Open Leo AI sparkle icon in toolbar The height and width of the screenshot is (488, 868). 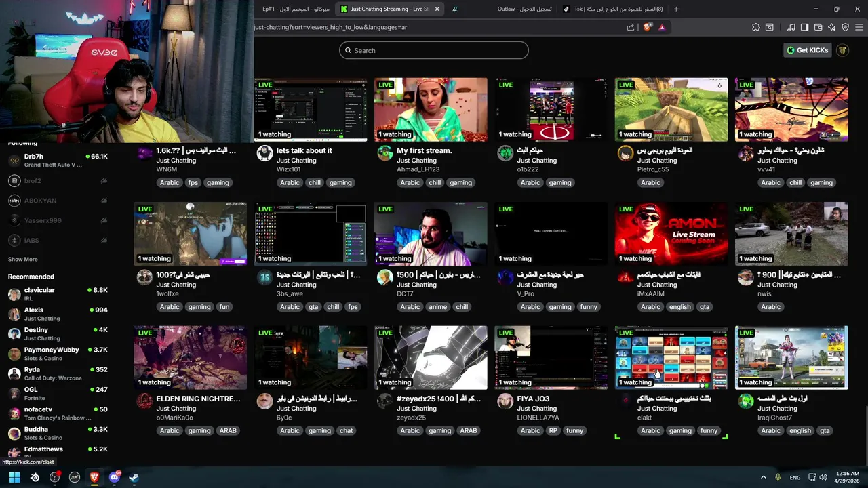click(x=831, y=27)
